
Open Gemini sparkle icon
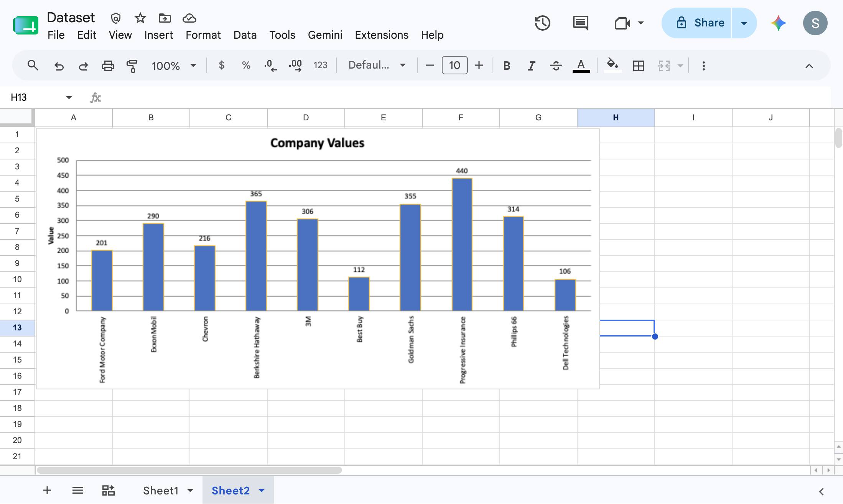click(779, 23)
